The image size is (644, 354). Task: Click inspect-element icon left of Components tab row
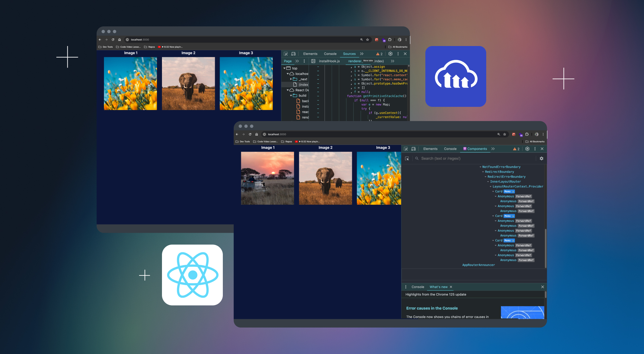click(x=406, y=149)
